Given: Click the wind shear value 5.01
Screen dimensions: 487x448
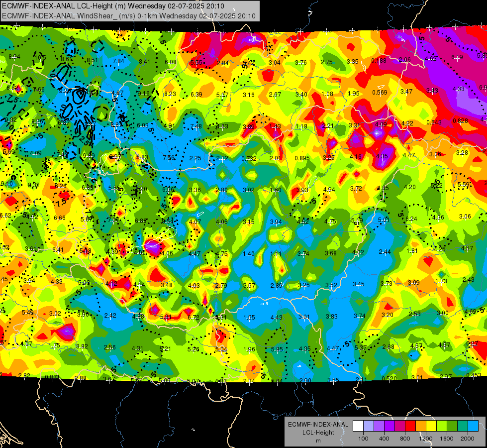Looking at the screenshot, I should pyautogui.click(x=384, y=220).
